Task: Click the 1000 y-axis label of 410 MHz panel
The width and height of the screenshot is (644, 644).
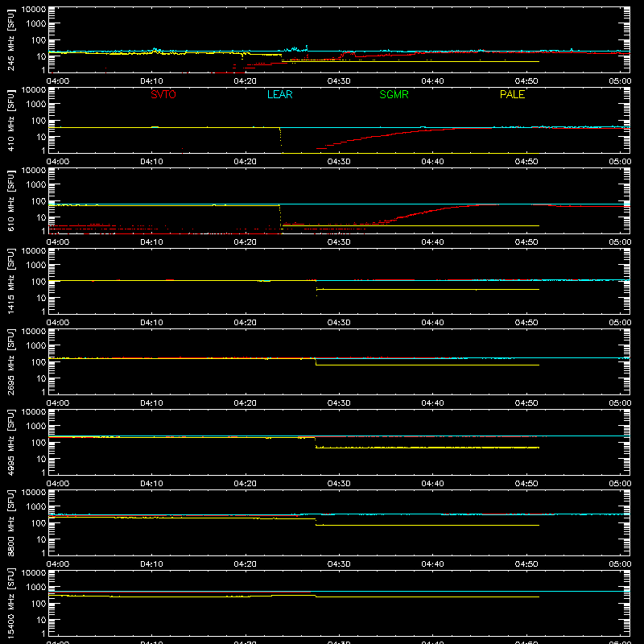Action: click(x=36, y=105)
